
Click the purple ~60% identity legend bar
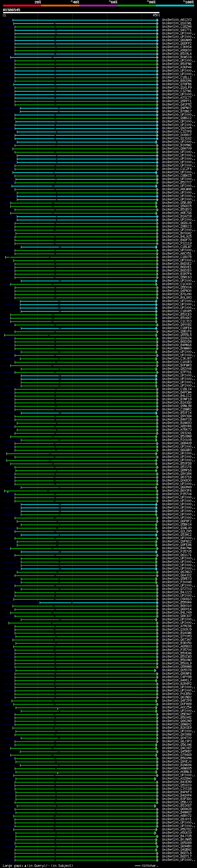click(99, 6)
